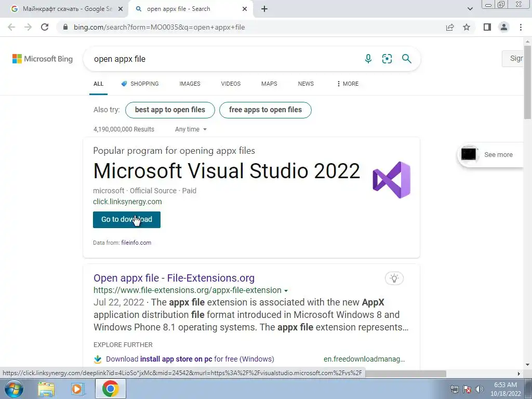Select the ALL results tab
The height and width of the screenshot is (399, 532).
coord(98,84)
